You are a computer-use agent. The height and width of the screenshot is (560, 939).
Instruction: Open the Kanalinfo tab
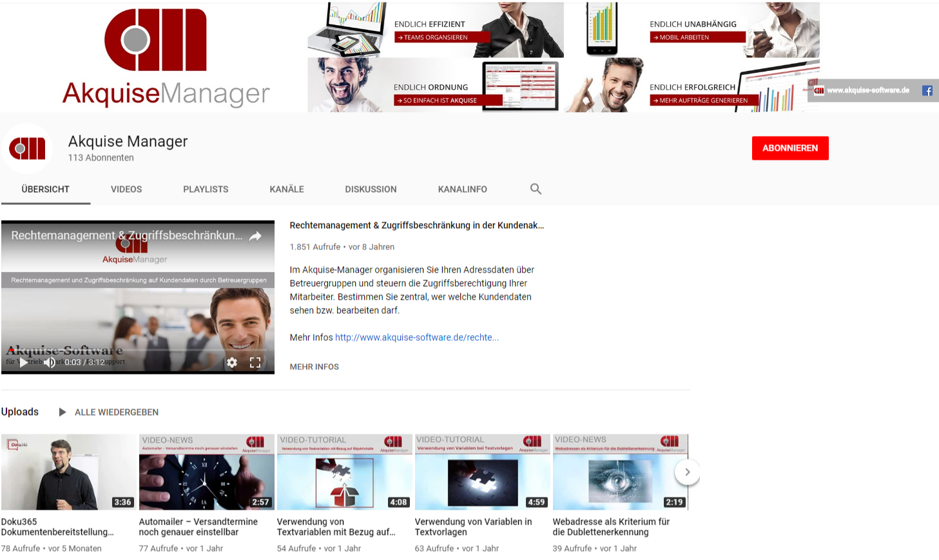[463, 189]
